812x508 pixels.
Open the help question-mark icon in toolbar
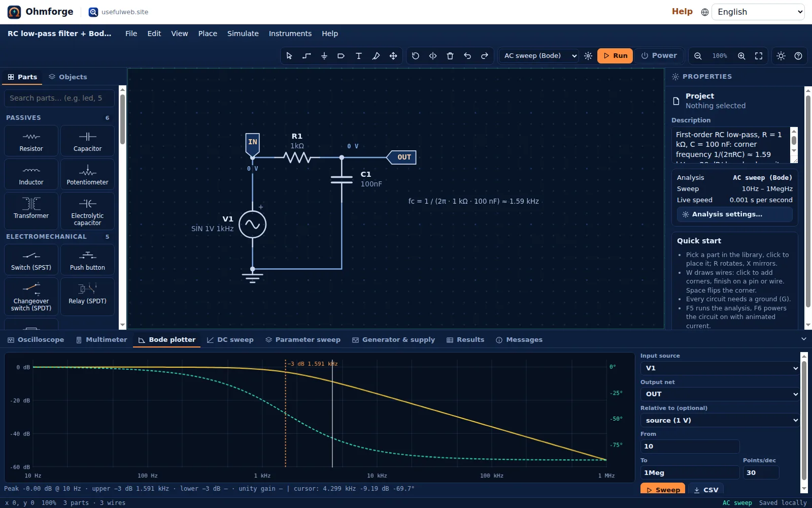pyautogui.click(x=798, y=56)
